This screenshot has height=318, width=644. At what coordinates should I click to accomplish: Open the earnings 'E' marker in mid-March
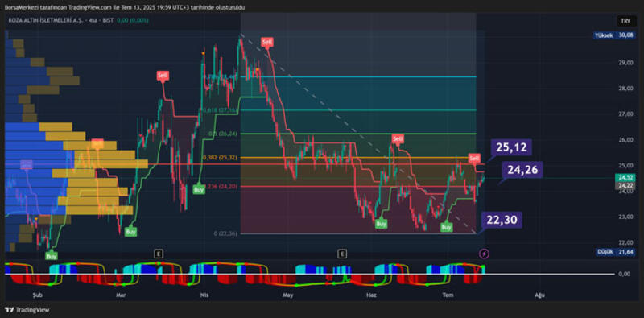[x=159, y=254]
